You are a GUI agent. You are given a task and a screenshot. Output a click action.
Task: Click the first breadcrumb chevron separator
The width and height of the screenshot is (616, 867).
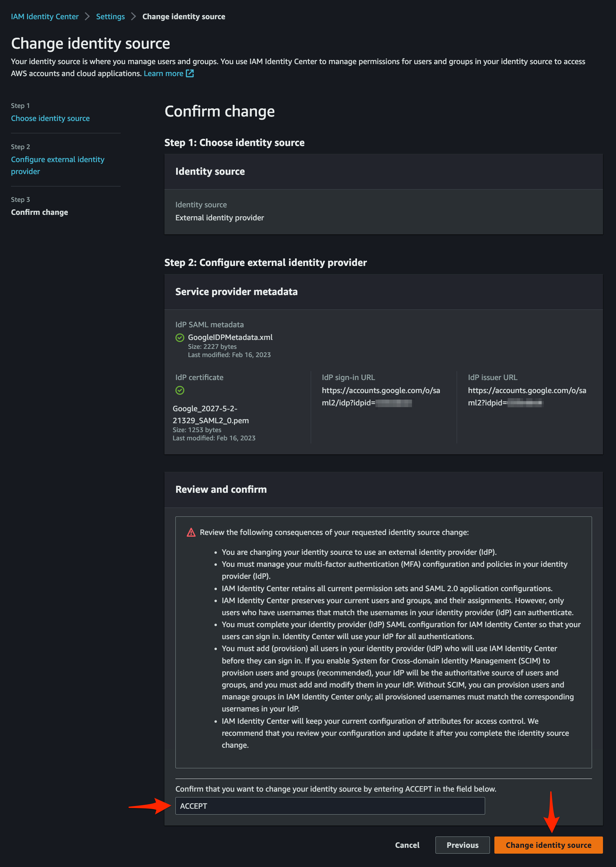click(87, 17)
